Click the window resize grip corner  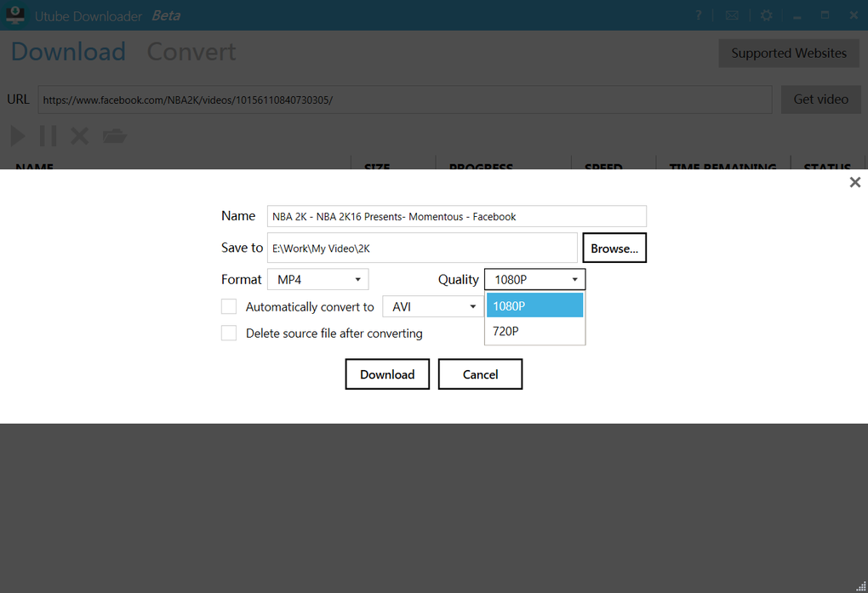click(861, 586)
